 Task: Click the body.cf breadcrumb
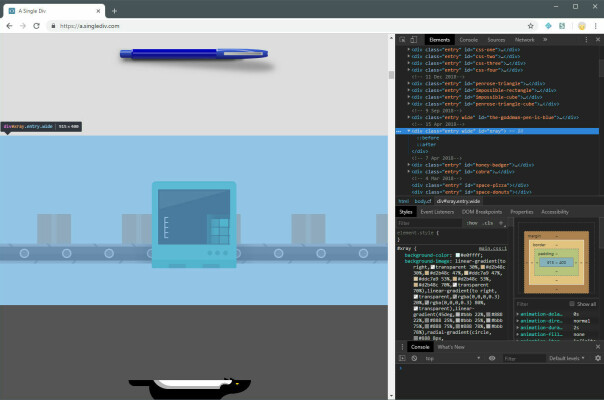pos(423,201)
